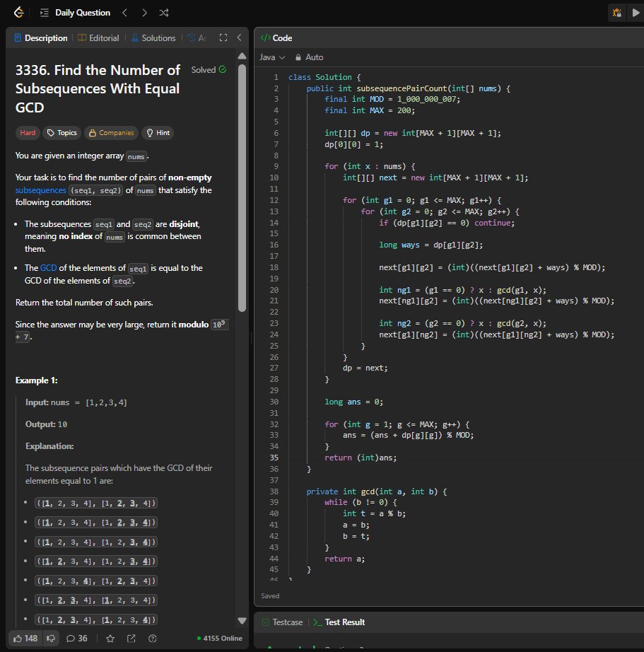This screenshot has height=652, width=644.
Task: Open the Testcase tab
Action: coord(283,622)
